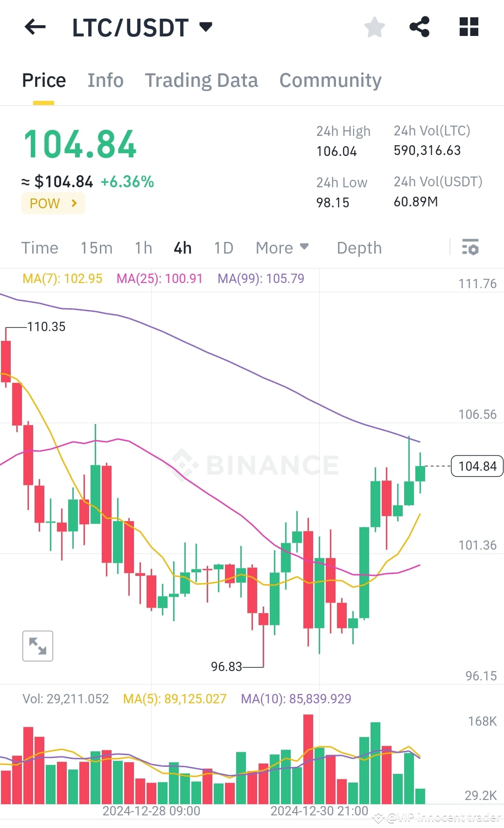Image resolution: width=504 pixels, height=828 pixels.
Task: Select the 15m timeframe
Action: pyautogui.click(x=97, y=248)
